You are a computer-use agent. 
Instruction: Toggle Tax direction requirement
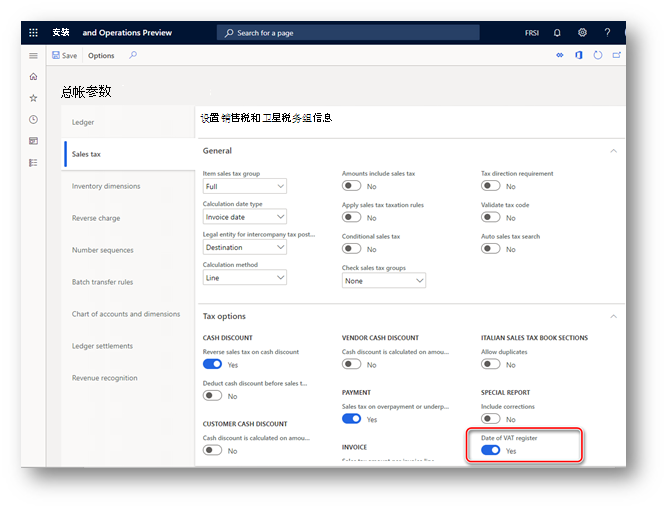[490, 186]
